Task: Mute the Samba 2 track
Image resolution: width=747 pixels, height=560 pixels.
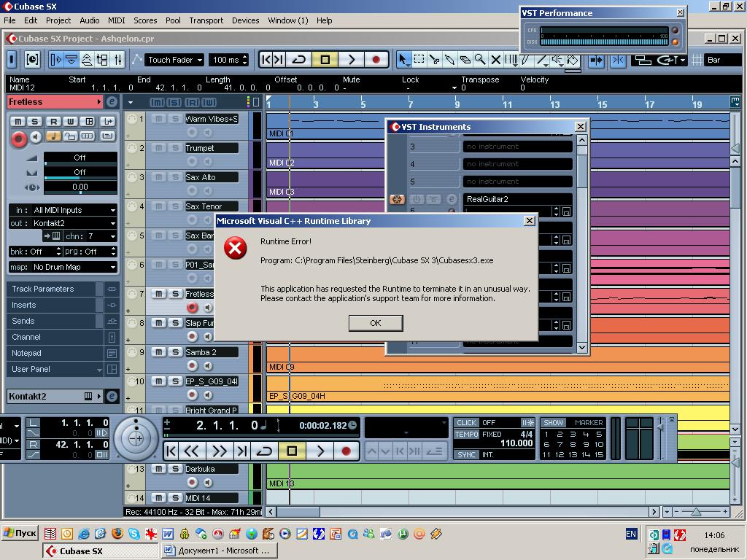Action: click(158, 352)
